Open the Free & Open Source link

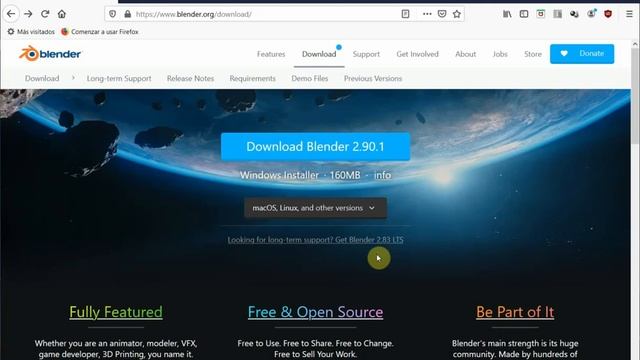pyautogui.click(x=316, y=312)
